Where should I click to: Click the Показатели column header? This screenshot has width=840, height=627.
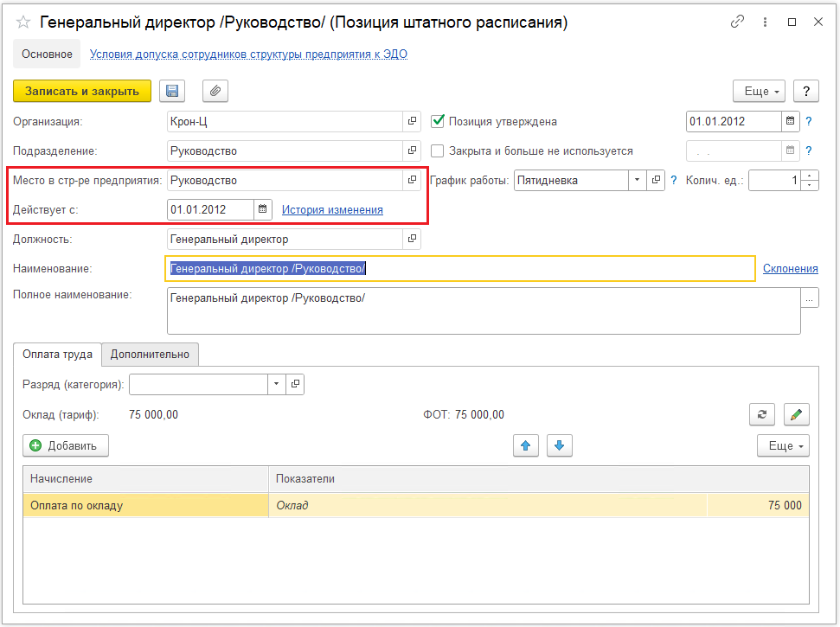pos(539,479)
